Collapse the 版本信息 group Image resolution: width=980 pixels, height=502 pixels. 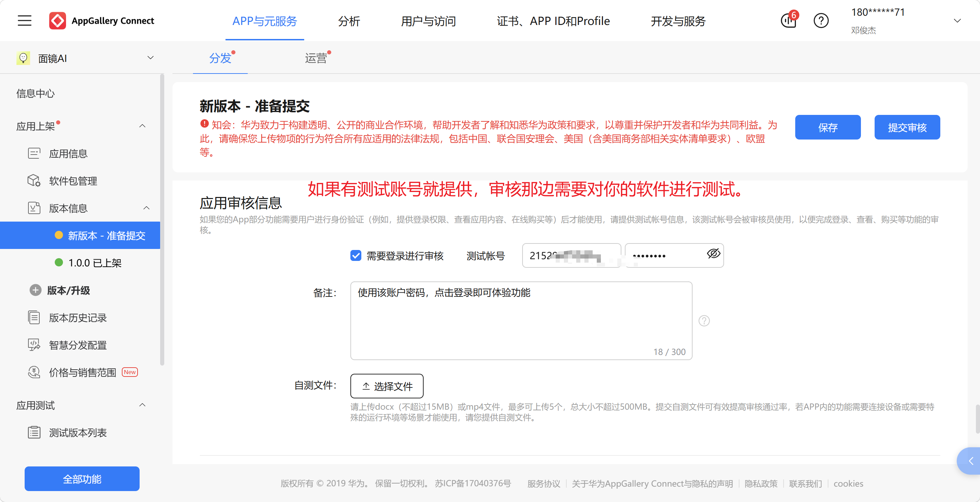tap(146, 208)
